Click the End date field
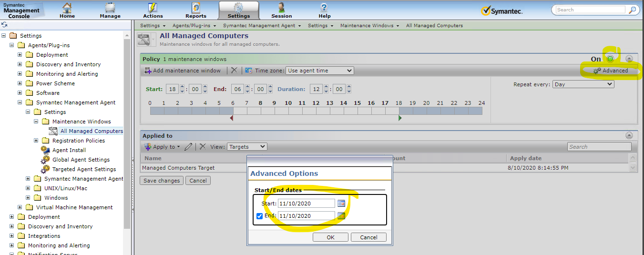The width and height of the screenshot is (644, 255). coord(306,216)
